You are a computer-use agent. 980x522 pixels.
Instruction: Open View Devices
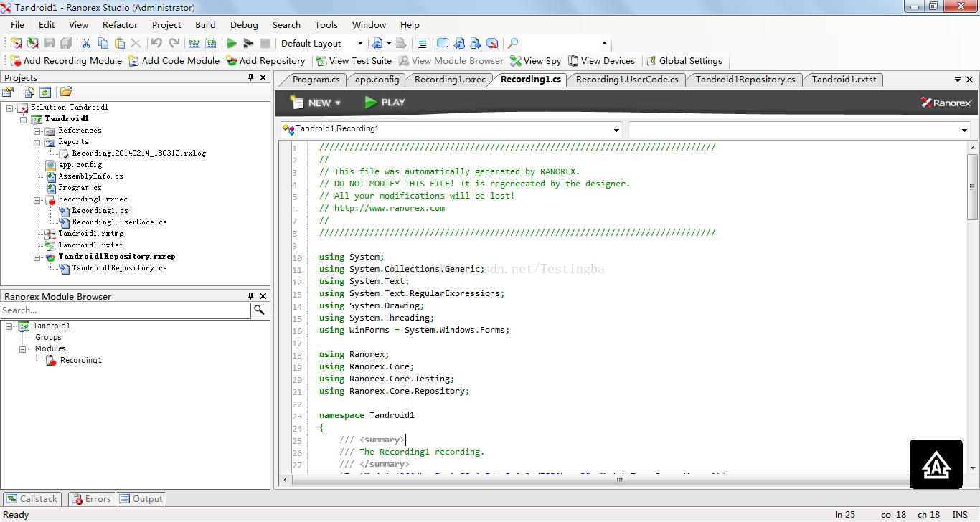pyautogui.click(x=601, y=61)
